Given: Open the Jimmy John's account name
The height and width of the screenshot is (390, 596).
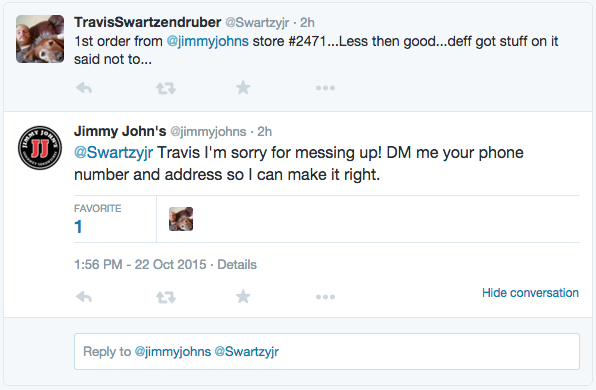Looking at the screenshot, I should 120,131.
